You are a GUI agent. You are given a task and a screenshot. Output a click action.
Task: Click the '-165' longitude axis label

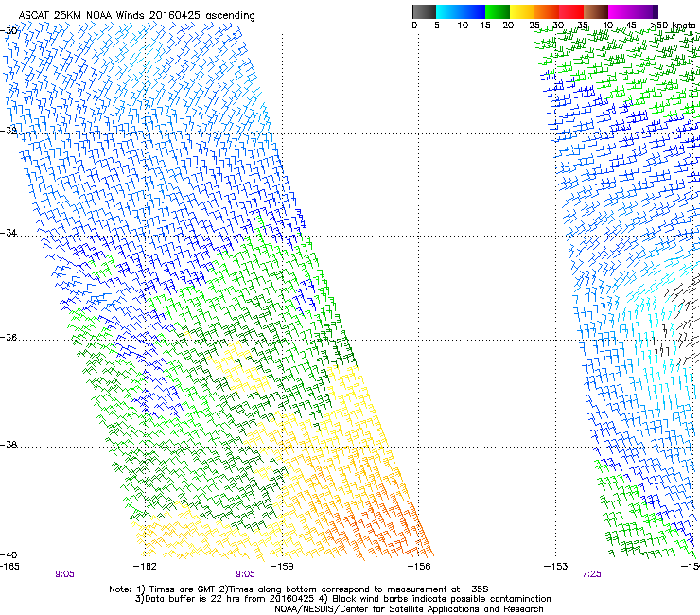tap(9, 567)
